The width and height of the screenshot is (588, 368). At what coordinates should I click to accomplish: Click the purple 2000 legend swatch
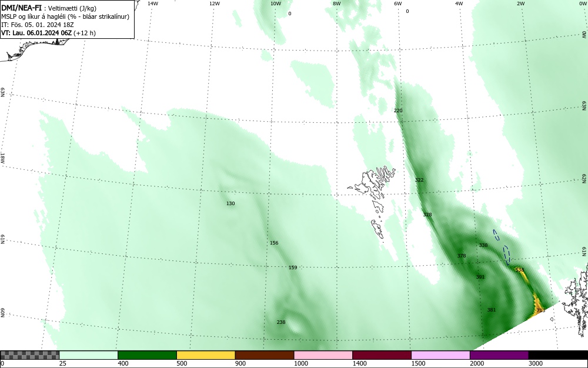pos(499,355)
